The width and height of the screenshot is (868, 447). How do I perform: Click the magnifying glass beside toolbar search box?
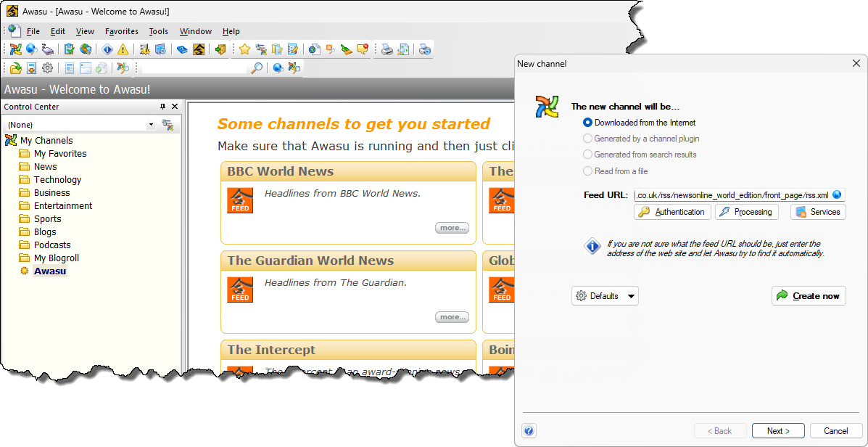click(257, 67)
